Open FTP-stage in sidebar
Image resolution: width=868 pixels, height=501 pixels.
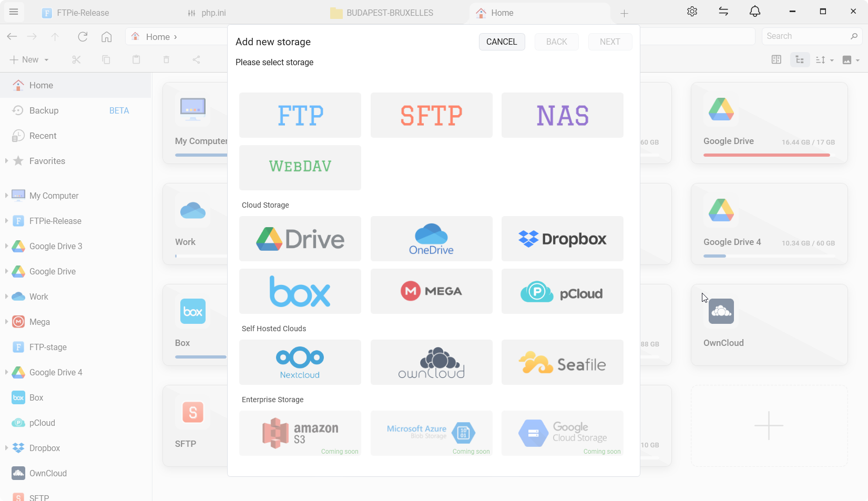coord(76,347)
